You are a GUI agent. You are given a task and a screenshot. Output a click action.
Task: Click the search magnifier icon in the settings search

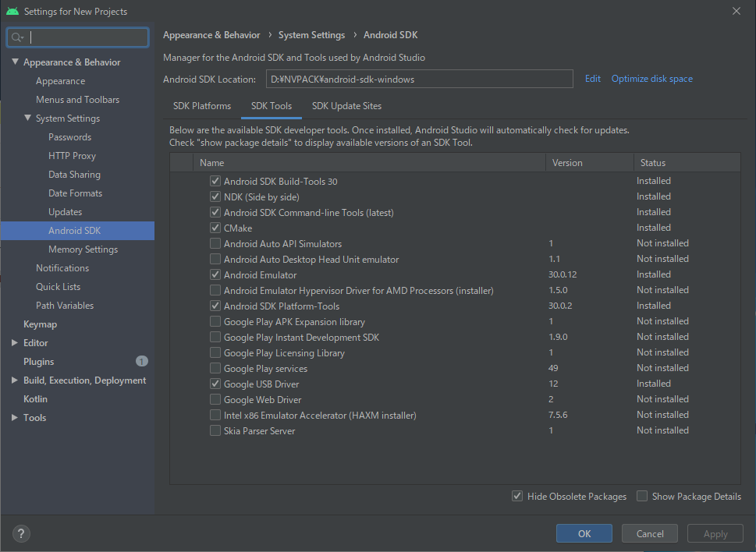(x=17, y=37)
